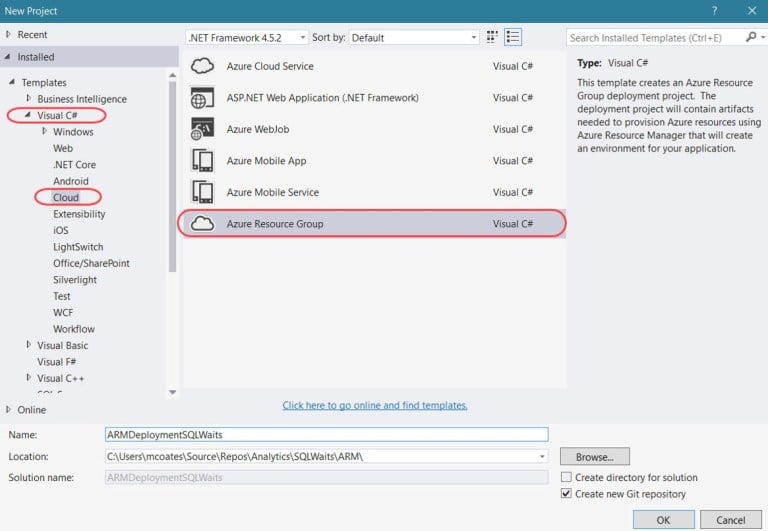Click the ASP.NET Web Application globe icon
The image size is (768, 531).
202,97
